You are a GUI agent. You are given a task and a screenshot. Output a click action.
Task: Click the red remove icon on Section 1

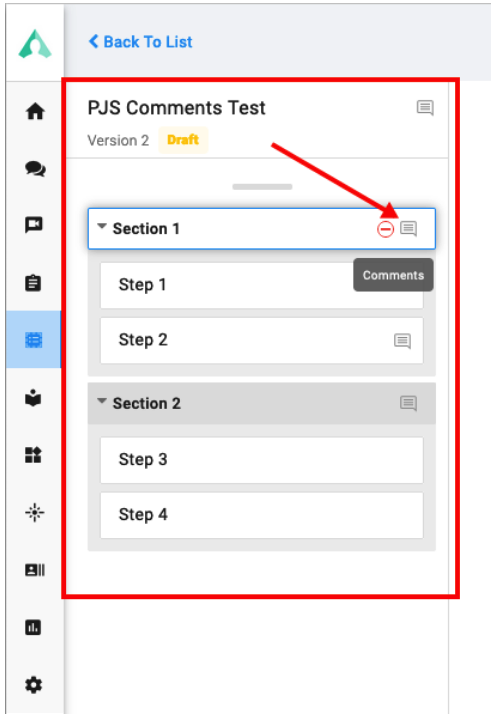[386, 229]
